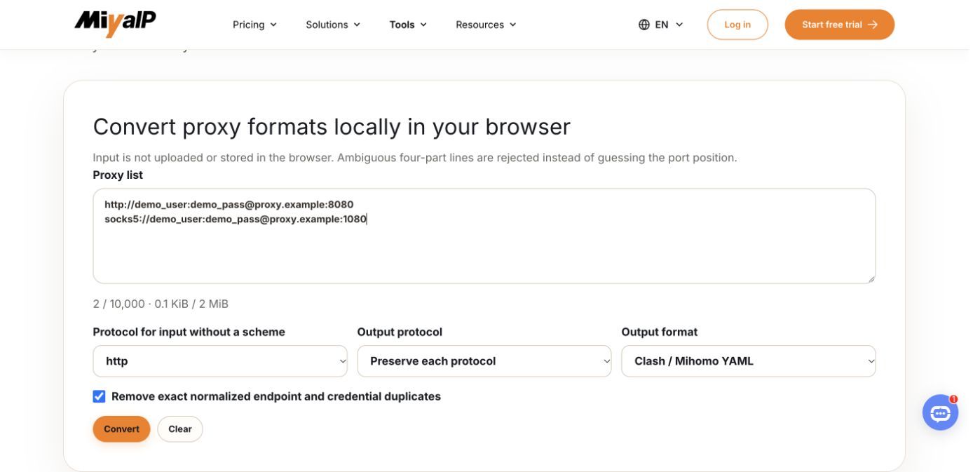Viewport: 980px width, 472px height.
Task: Click the 'Proxy list' label
Action: click(118, 175)
